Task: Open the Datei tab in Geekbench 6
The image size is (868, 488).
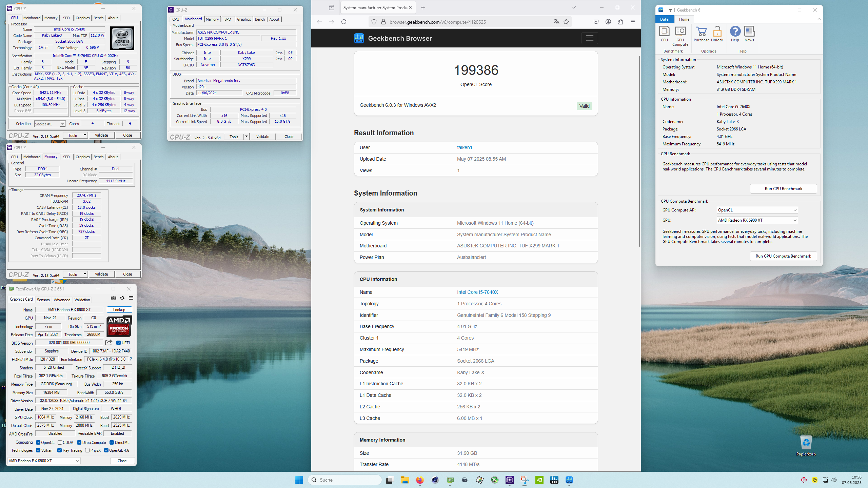Action: point(665,19)
